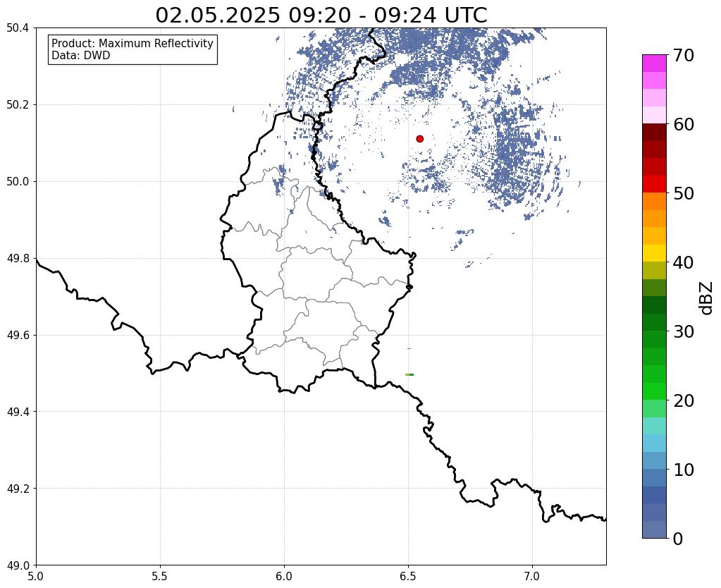Viewport: 721px width, 588px height.
Task: Click the latitude 49.6 axis label
Action: (18, 336)
